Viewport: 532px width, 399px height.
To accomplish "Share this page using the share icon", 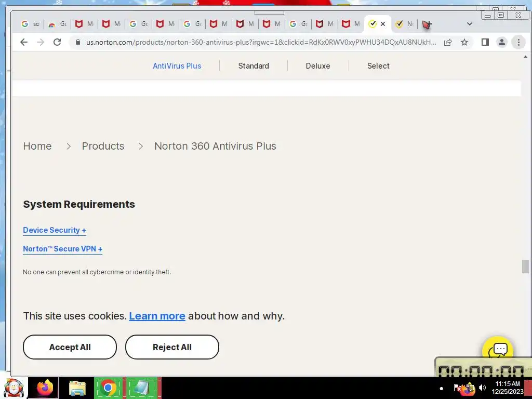I will [x=448, y=42].
